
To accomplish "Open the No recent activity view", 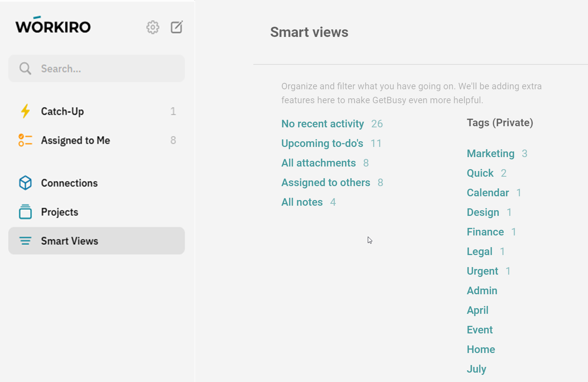I will [323, 124].
